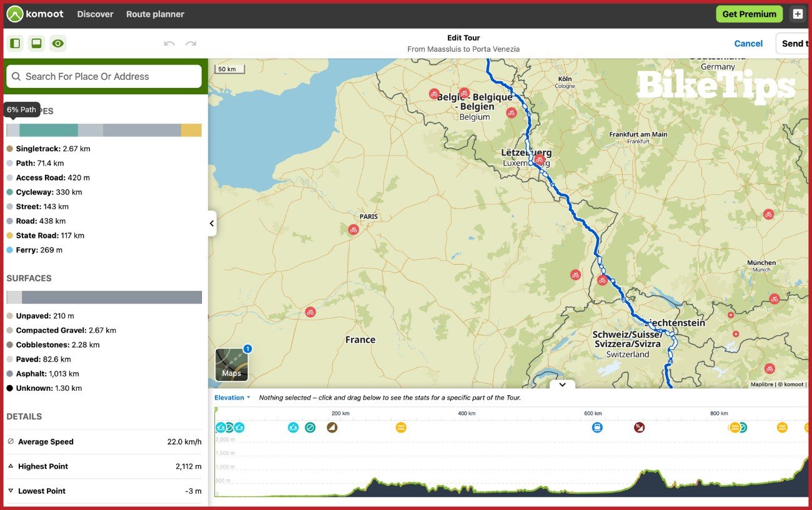Cancel the tour editing
Image resolution: width=812 pixels, height=510 pixels.
coord(748,44)
